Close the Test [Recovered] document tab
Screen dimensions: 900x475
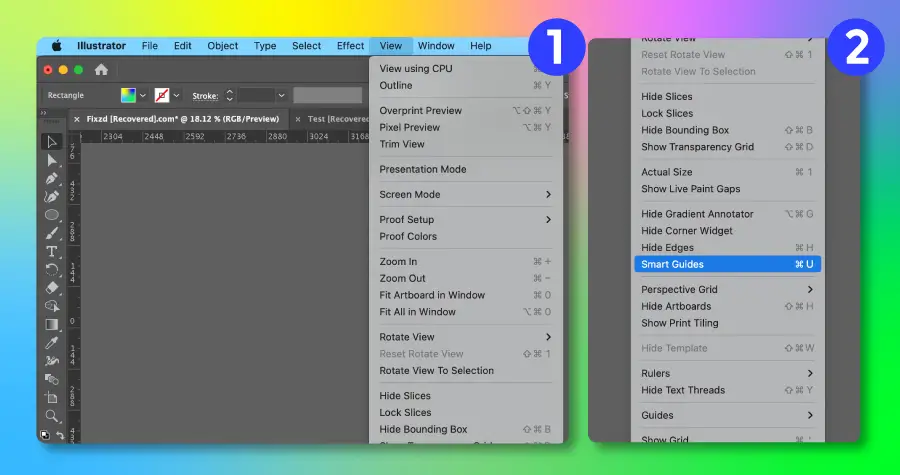(x=297, y=119)
